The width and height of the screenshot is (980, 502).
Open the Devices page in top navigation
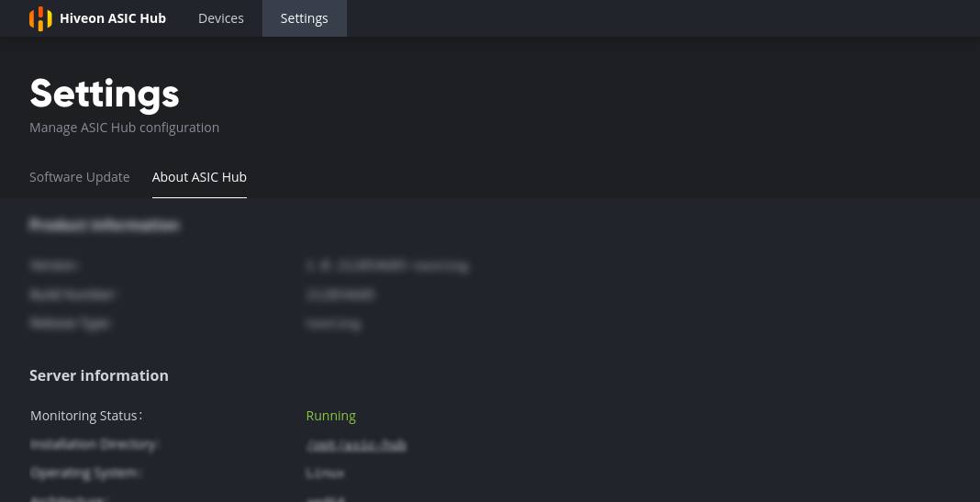tap(221, 18)
